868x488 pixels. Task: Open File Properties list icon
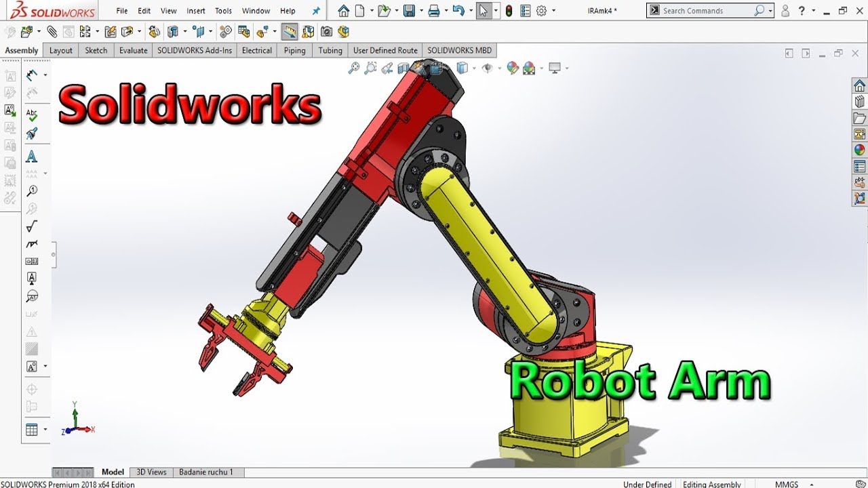pos(526,11)
